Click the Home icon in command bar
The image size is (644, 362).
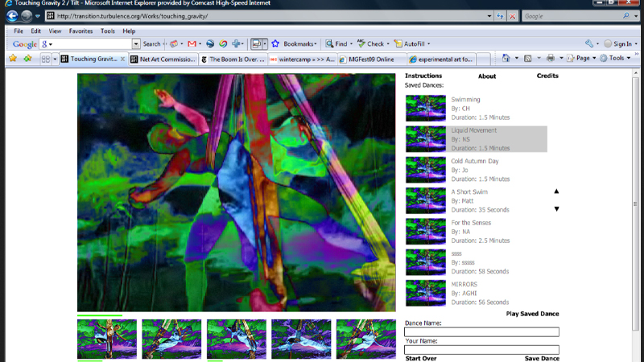pyautogui.click(x=506, y=58)
